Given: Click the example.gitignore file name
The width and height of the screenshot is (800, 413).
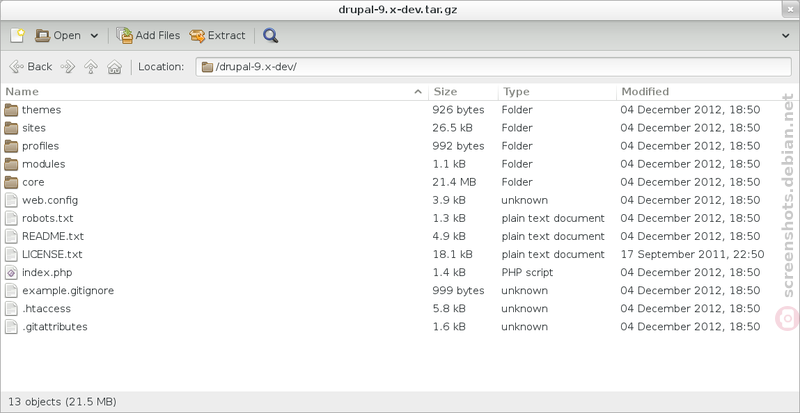Looking at the screenshot, I should click(x=68, y=290).
